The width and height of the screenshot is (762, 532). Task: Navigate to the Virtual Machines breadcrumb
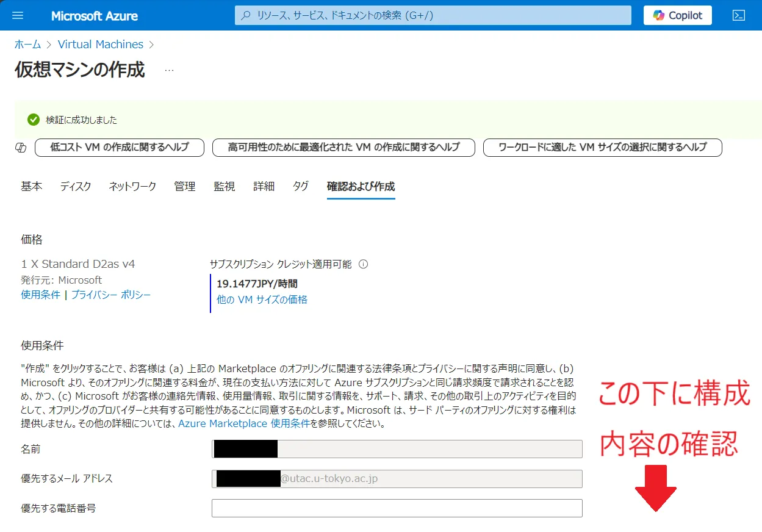(100, 45)
